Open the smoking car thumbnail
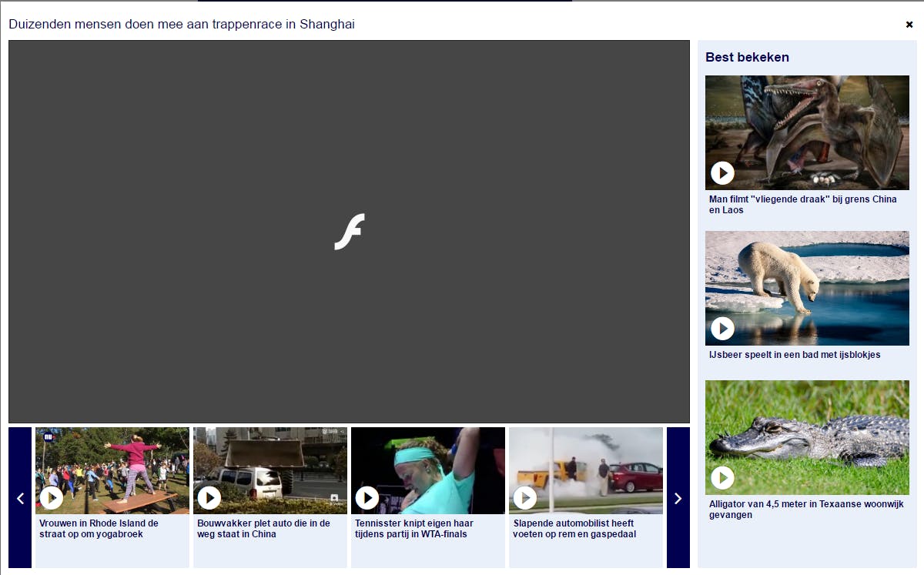 586,470
